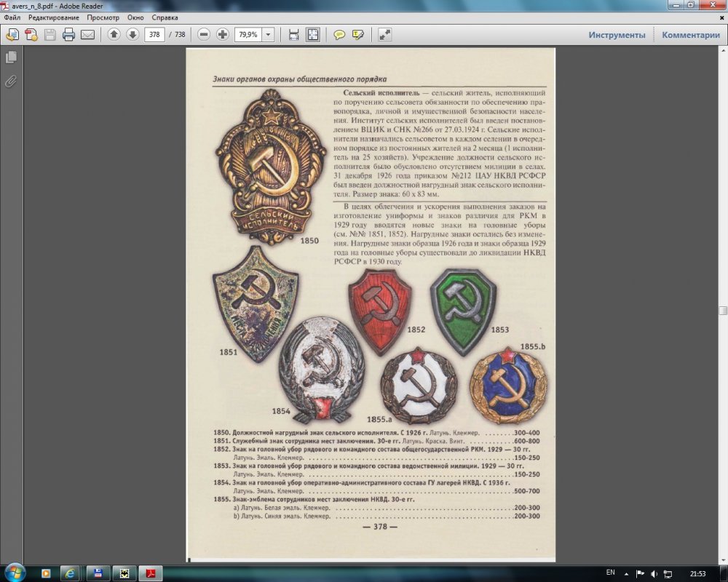Open the EN input language selector
The height and width of the screenshot is (582, 728).
[610, 573]
